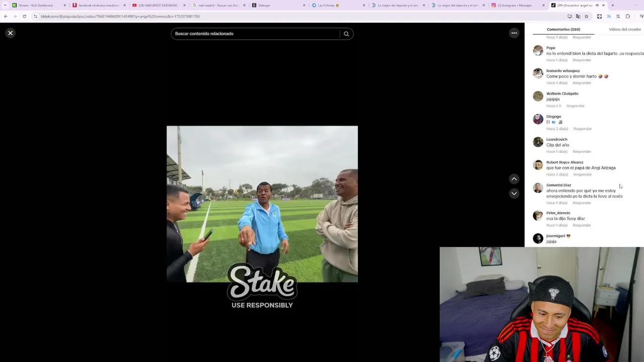Open Walterin Chalquito's avatar

click(x=538, y=96)
